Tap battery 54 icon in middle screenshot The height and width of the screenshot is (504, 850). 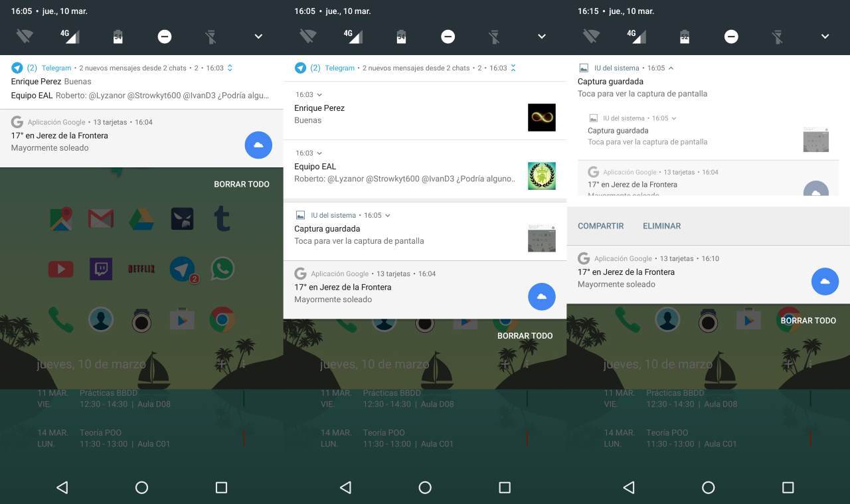pos(401,37)
